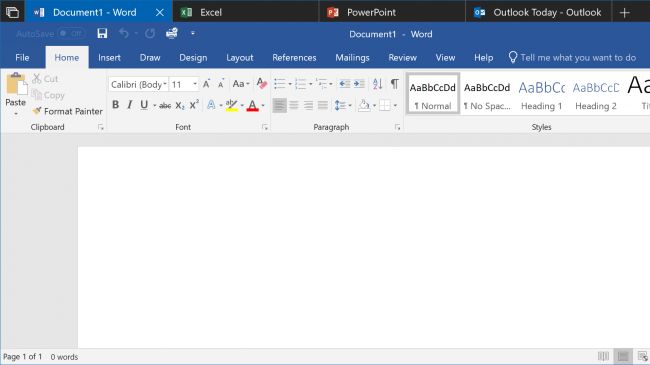Open the Insert ribbon tab
The width and height of the screenshot is (650, 365).
(109, 58)
